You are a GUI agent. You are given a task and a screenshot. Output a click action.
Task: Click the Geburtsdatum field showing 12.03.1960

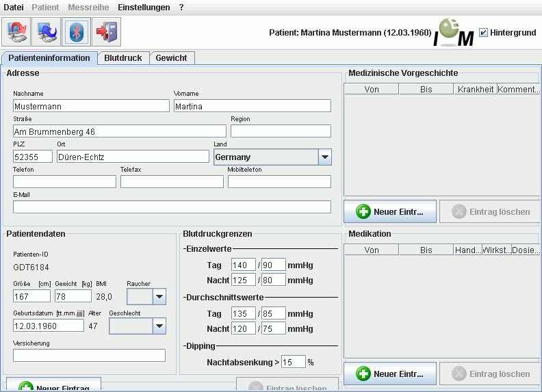point(49,326)
